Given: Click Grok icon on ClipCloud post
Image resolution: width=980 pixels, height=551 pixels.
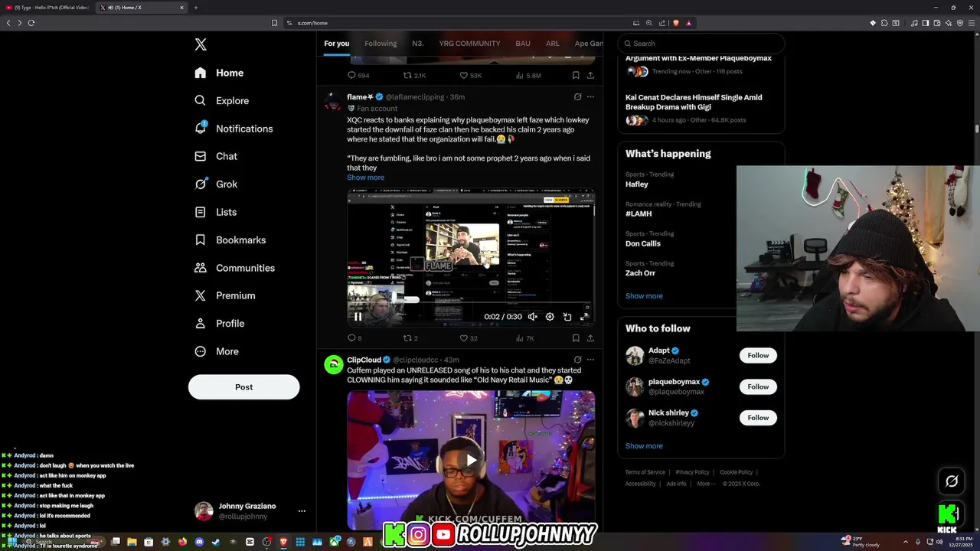Looking at the screenshot, I should point(577,360).
